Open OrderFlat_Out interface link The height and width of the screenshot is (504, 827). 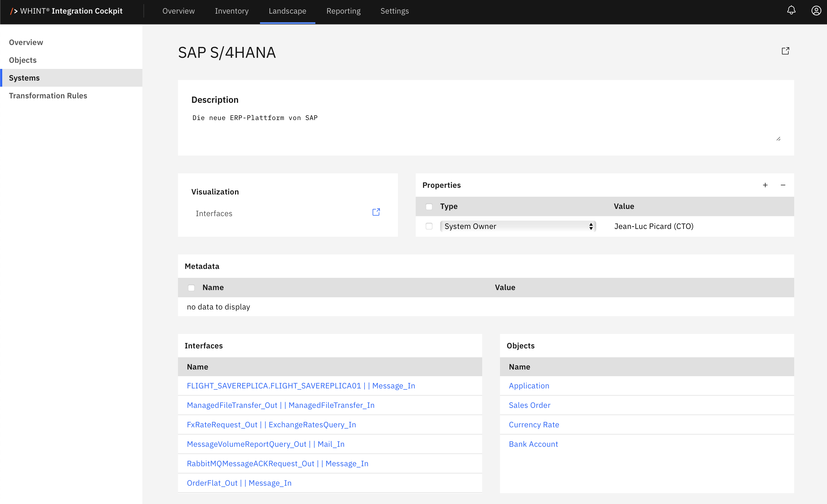coord(239,483)
